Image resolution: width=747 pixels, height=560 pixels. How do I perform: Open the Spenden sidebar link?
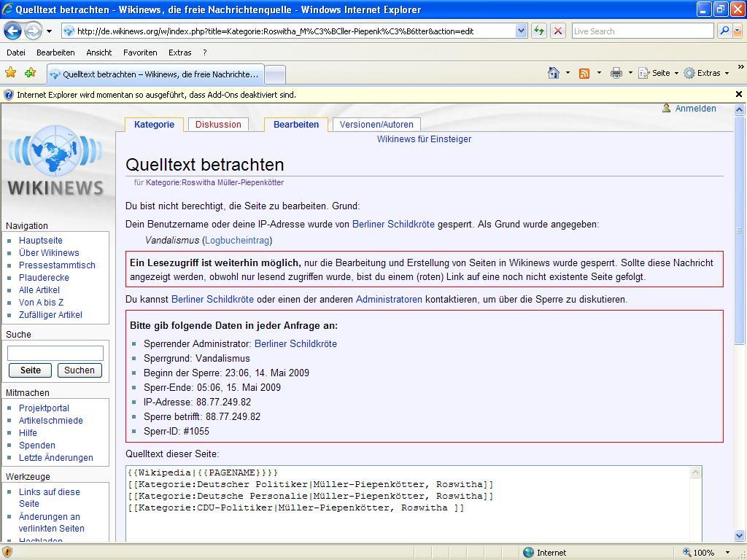point(37,446)
